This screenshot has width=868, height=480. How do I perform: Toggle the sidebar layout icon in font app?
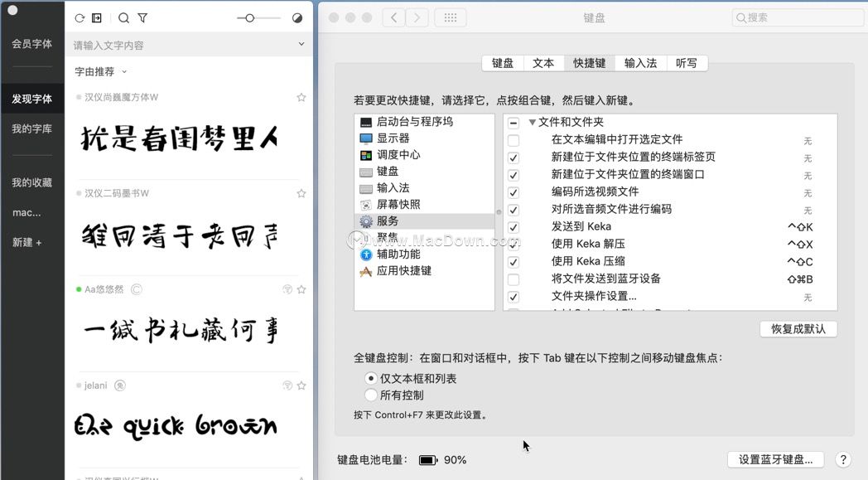click(97, 18)
